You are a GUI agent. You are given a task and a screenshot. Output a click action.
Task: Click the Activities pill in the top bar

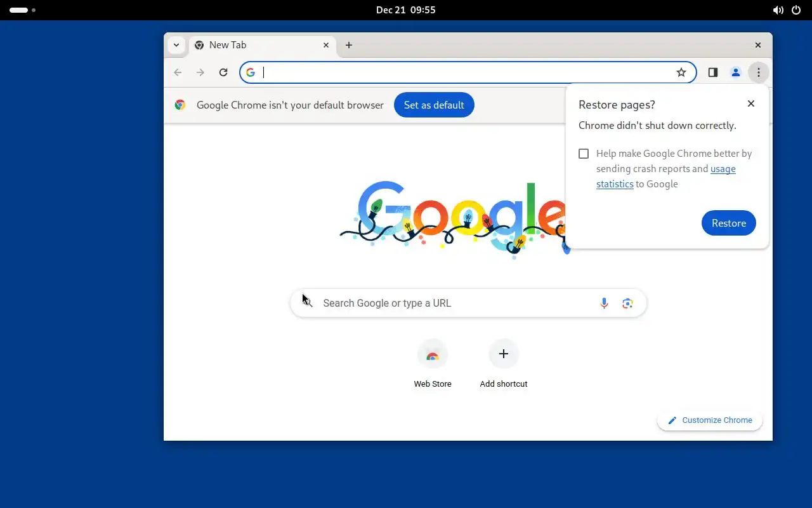tap(22, 10)
